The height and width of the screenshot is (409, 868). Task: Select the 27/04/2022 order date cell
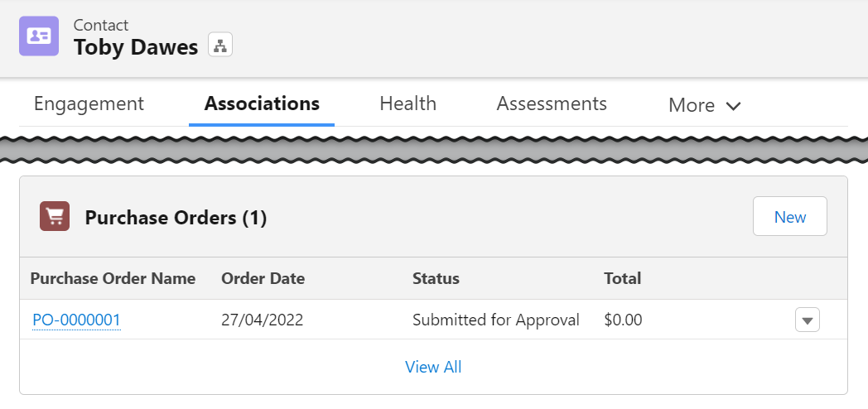click(263, 320)
